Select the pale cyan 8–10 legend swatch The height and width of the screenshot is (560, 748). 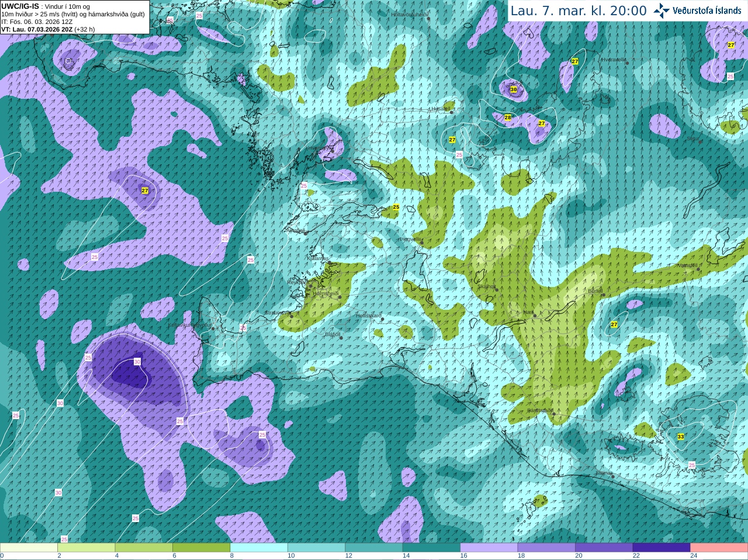tap(259, 548)
